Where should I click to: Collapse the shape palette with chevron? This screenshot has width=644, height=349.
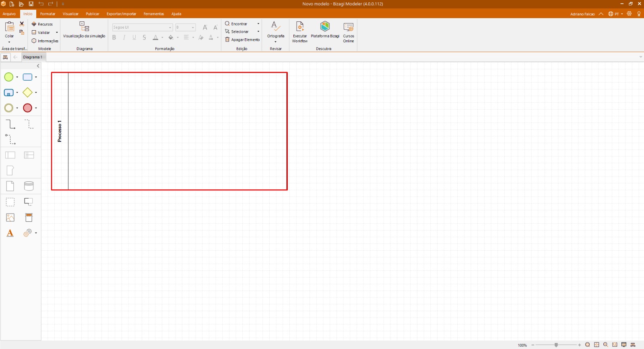pos(38,66)
